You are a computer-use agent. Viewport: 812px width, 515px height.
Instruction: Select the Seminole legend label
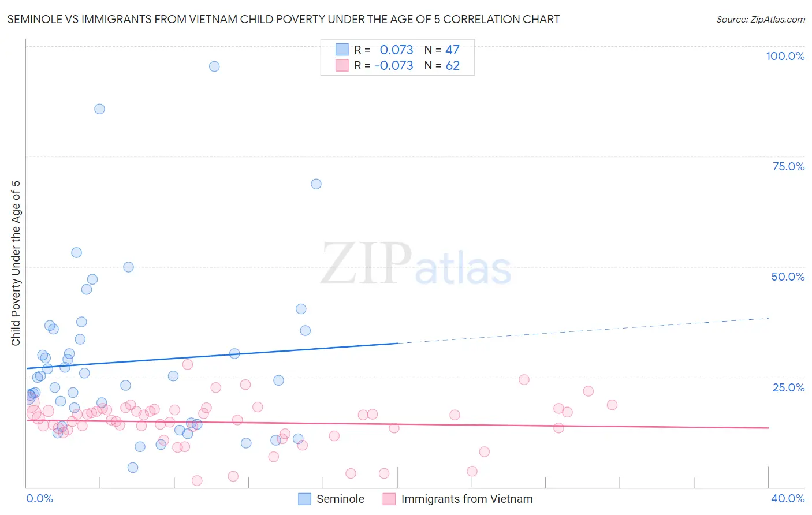[340, 499]
